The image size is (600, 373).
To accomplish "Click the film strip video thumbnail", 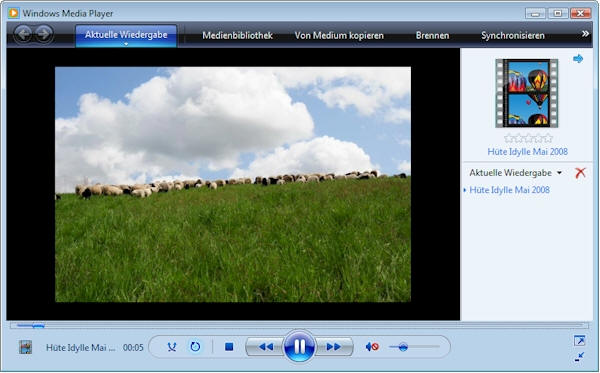I will 527,93.
